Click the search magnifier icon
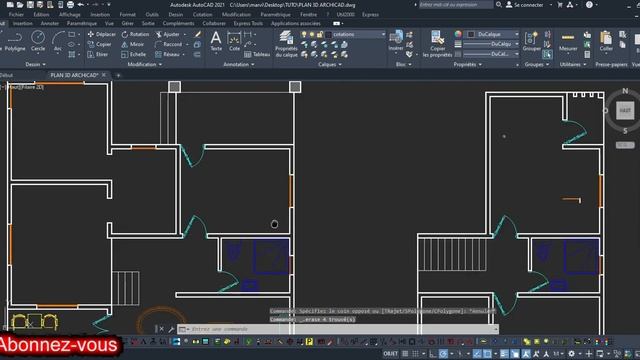The height and width of the screenshot is (360, 640). pos(499,4)
